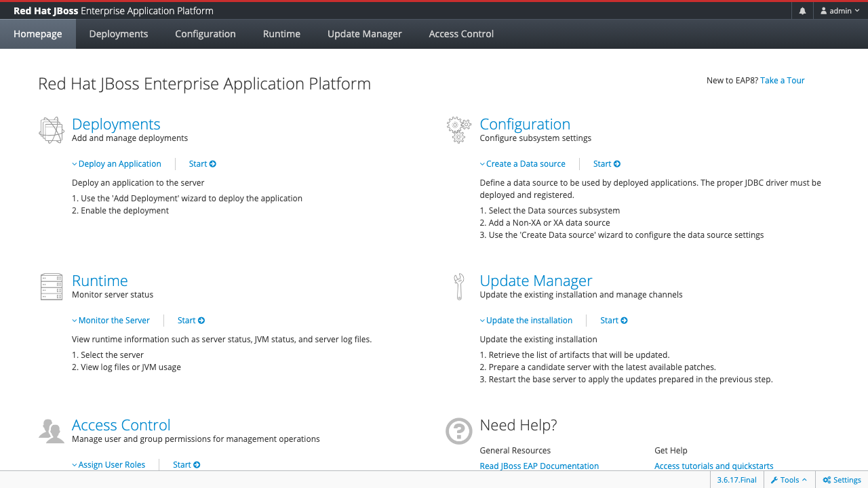The image size is (868, 488).
Task: Click 'Add and manage deployments' text
Action: (x=130, y=138)
